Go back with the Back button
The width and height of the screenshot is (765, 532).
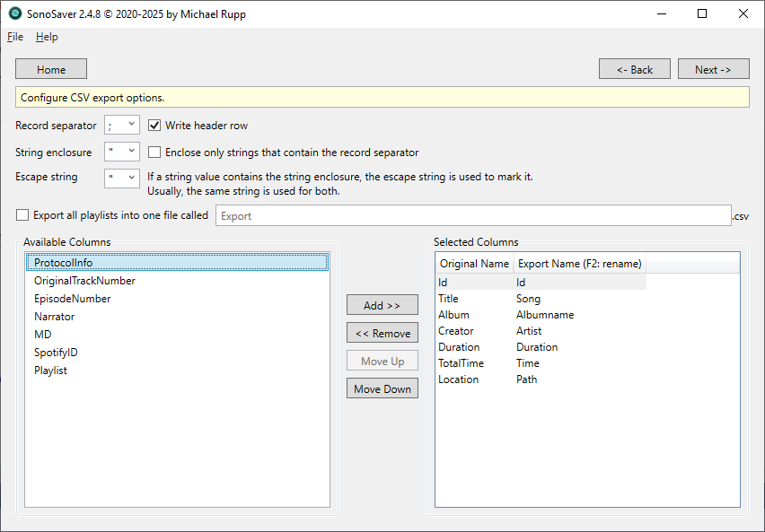(634, 68)
